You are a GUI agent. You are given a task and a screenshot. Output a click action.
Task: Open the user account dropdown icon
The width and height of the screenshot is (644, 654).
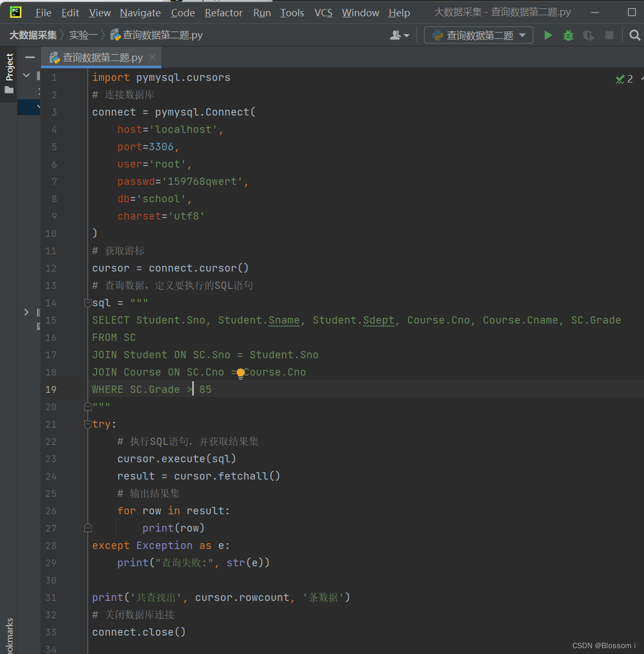(x=399, y=35)
